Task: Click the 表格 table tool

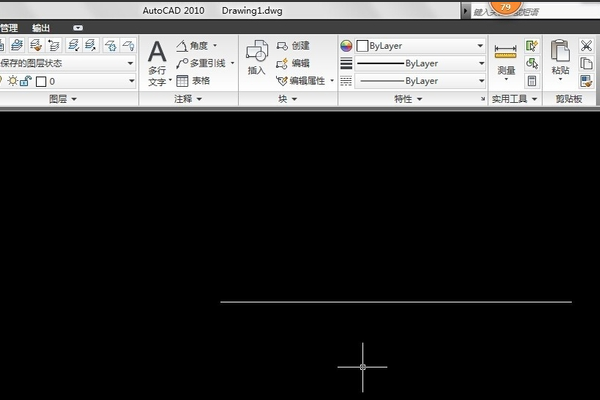Action: coord(193,81)
